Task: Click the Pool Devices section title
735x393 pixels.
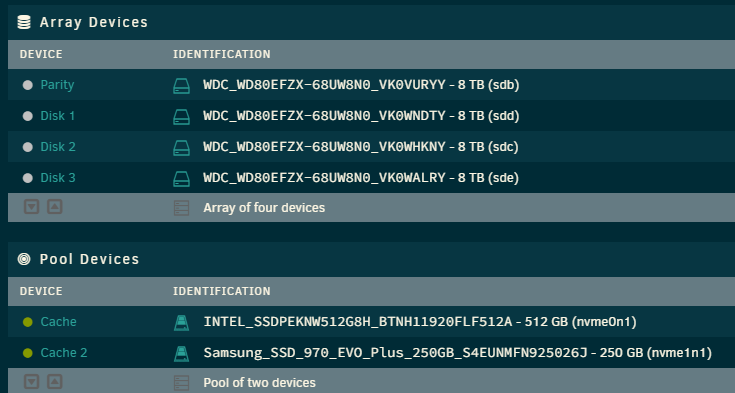Action: (90, 259)
